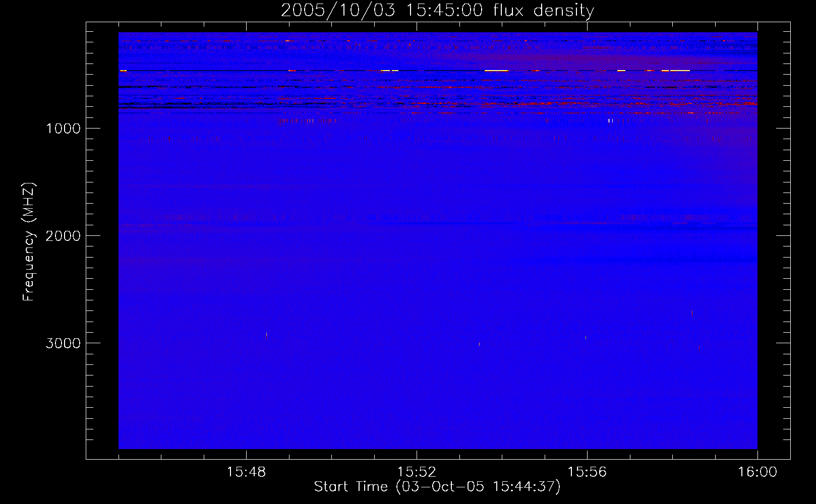Click the 3000 frequency tick label
816x504 pixels.
point(63,343)
